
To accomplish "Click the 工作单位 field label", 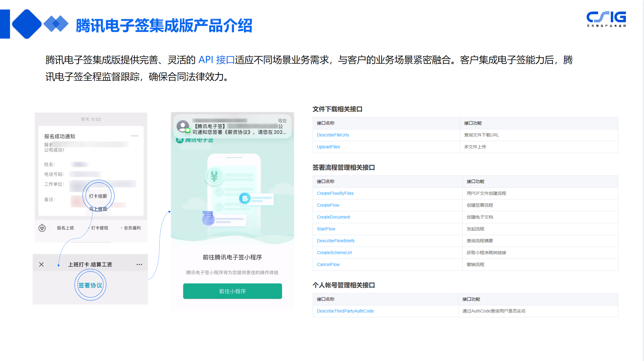I will point(54,184).
